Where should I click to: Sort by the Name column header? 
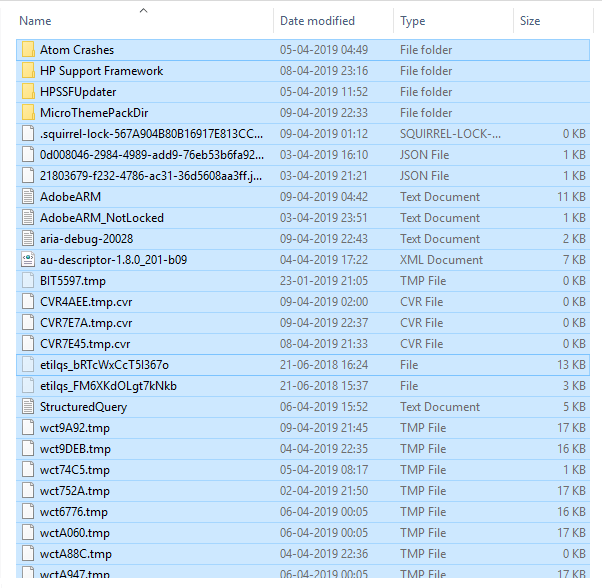[x=35, y=21]
